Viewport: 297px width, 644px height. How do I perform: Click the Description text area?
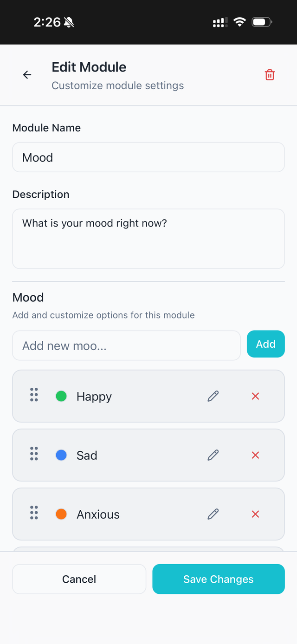coord(148,238)
